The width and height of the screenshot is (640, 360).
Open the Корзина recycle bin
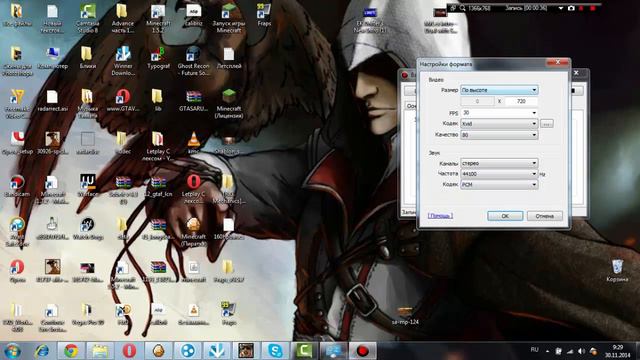(x=617, y=270)
